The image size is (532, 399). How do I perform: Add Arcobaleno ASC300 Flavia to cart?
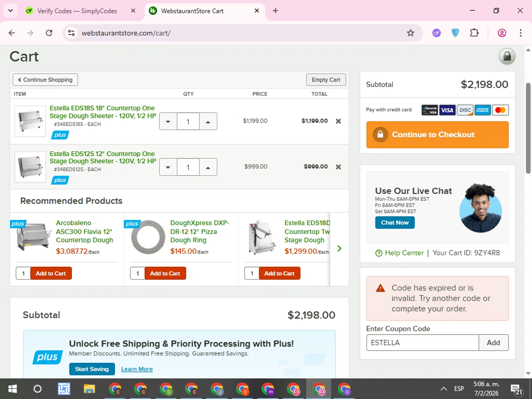point(51,273)
